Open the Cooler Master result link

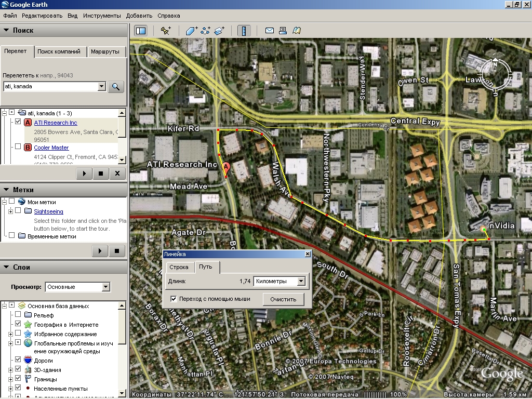51,148
